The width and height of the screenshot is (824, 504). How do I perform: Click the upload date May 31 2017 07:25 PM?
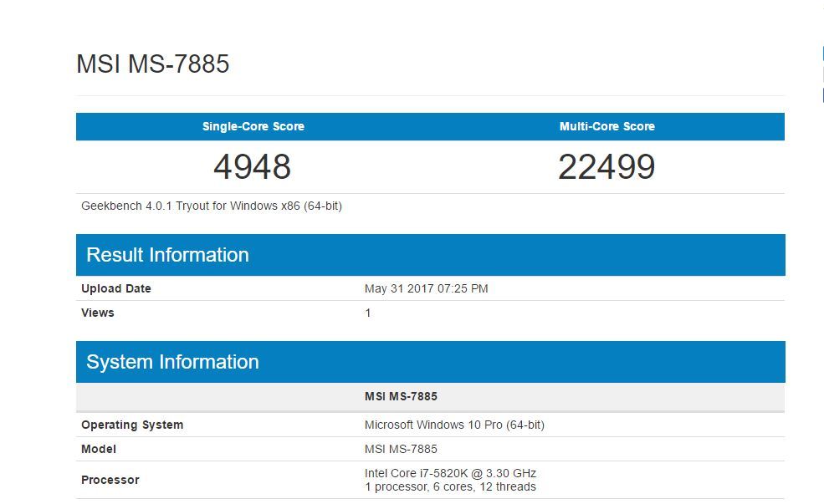(426, 288)
